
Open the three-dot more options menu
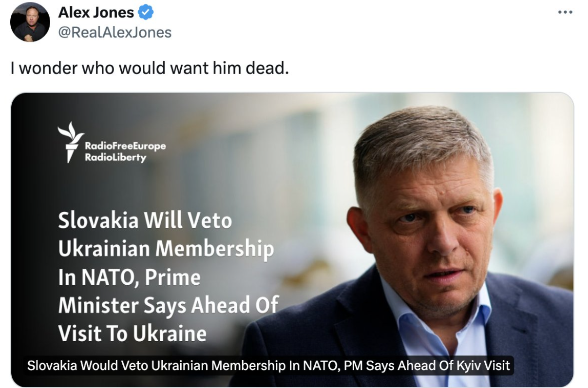coord(565,12)
